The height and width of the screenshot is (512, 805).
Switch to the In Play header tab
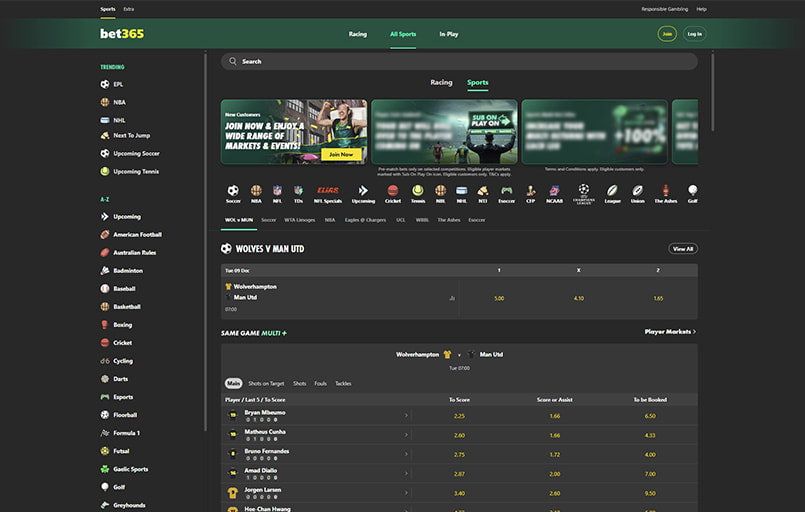(449, 34)
